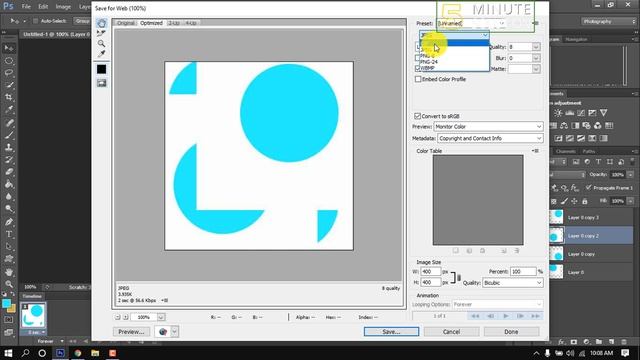Screen dimensions: 640x360
Task: Click the constrain proportions link icon
Action: point(459,278)
